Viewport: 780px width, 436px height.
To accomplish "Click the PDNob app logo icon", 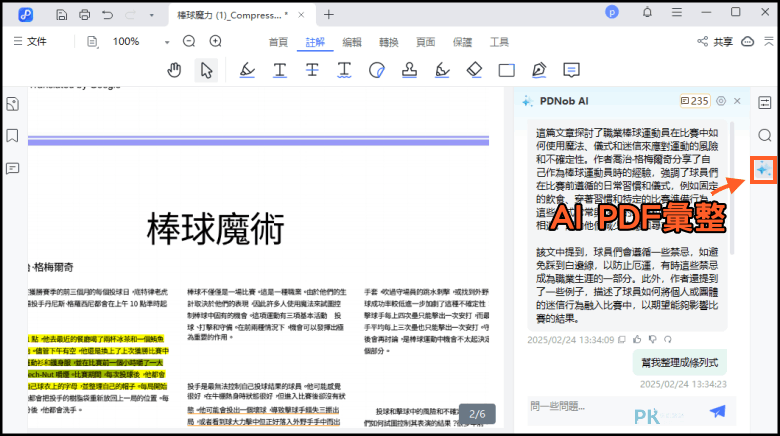I will pyautogui.click(x=25, y=14).
